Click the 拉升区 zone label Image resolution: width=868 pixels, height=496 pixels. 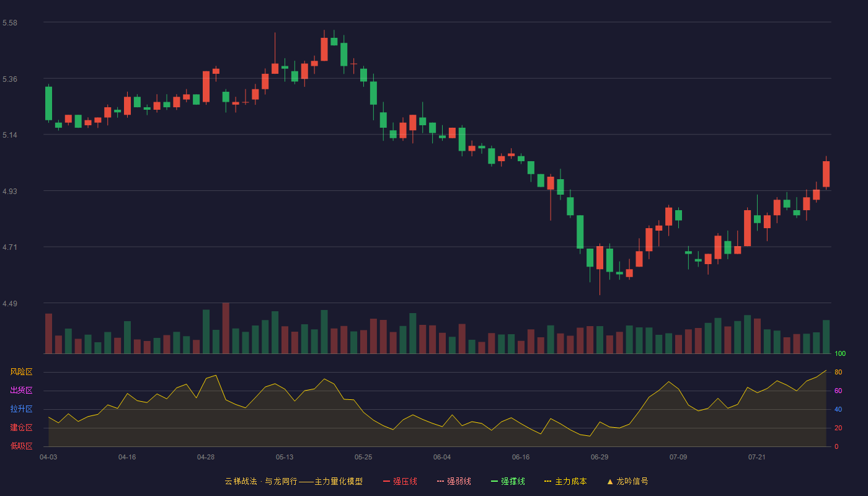[21, 409]
